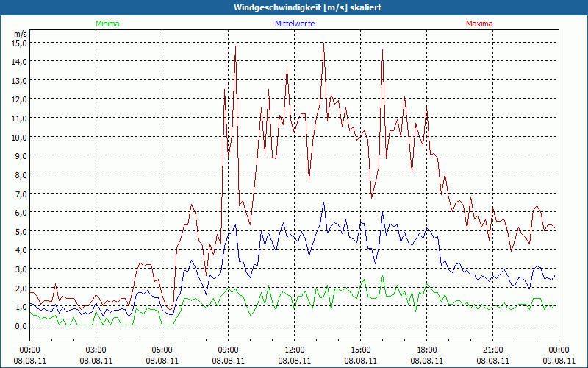Click the 7,0 y-axis value
The image size is (588, 368).
point(21,194)
